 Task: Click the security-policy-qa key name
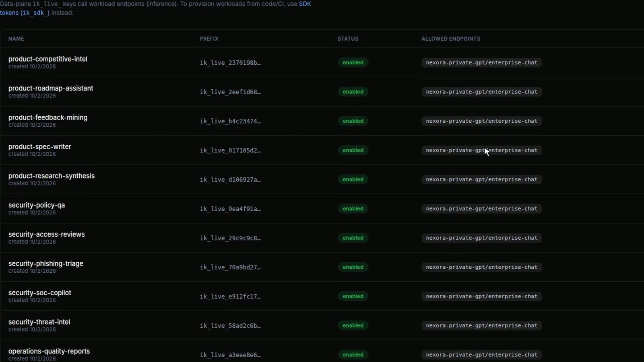37,205
